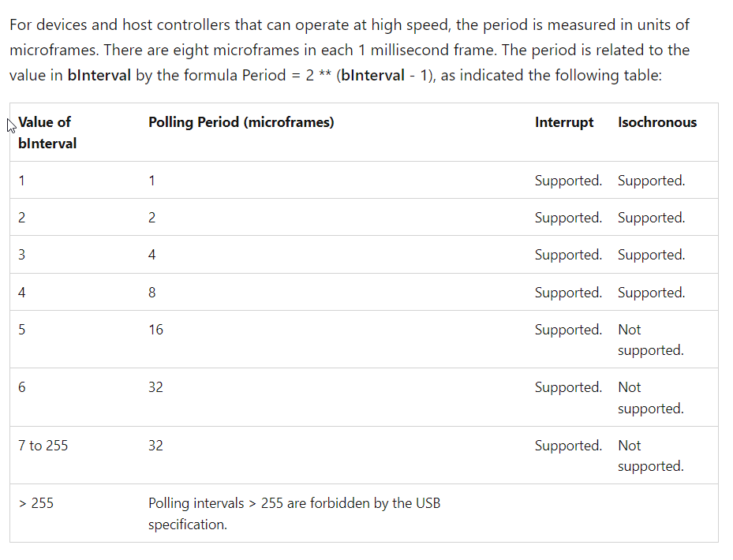Screen dimensions: 733x560
Task: Click the word 'microframes' in the paragraph
Action: pyautogui.click(x=54, y=50)
